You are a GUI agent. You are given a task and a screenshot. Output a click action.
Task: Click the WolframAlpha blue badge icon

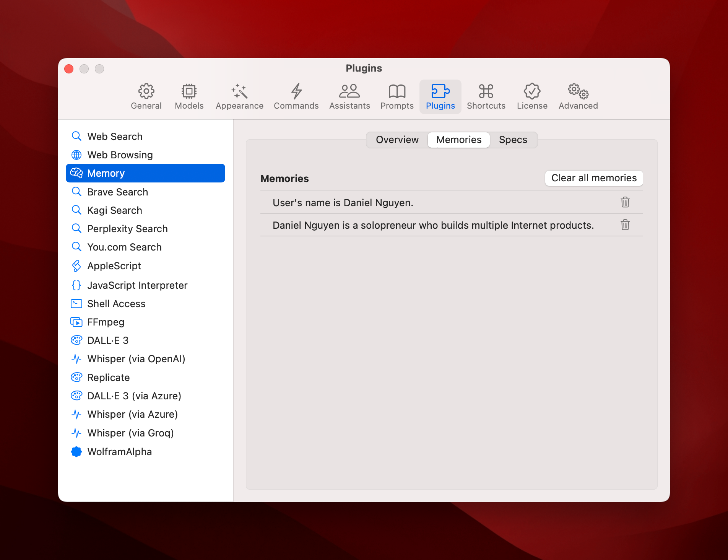76,452
